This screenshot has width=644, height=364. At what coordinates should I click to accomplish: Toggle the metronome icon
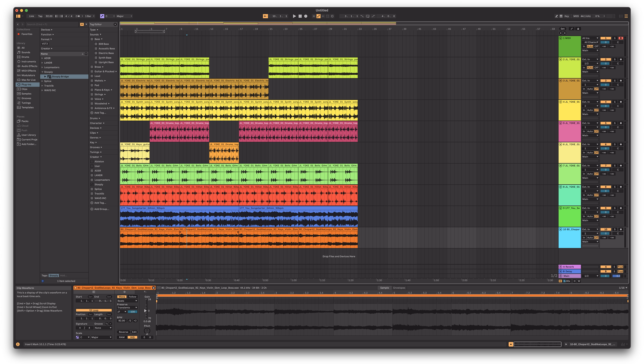click(78, 16)
